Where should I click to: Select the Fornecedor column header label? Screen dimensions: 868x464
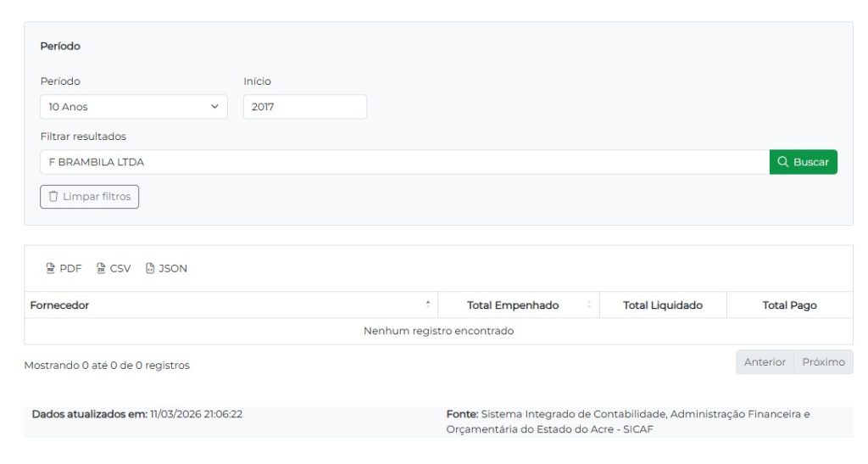click(59, 305)
